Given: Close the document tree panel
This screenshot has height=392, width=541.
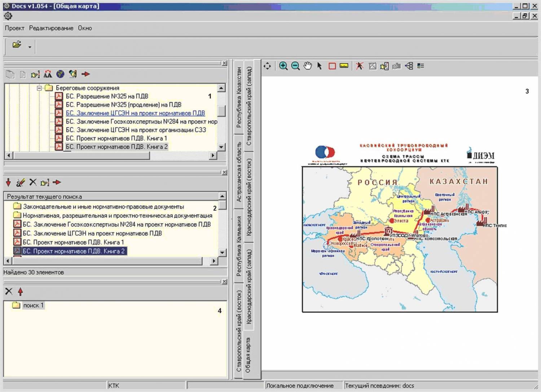Looking at the screenshot, I should [x=224, y=63].
